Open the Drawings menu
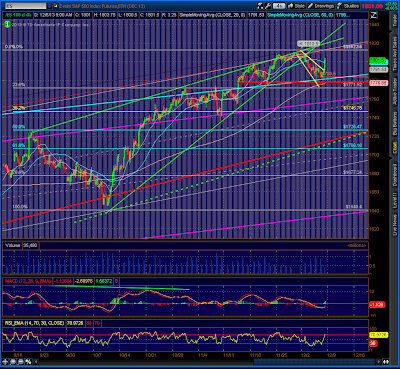The height and width of the screenshot is (369, 400). [321, 6]
